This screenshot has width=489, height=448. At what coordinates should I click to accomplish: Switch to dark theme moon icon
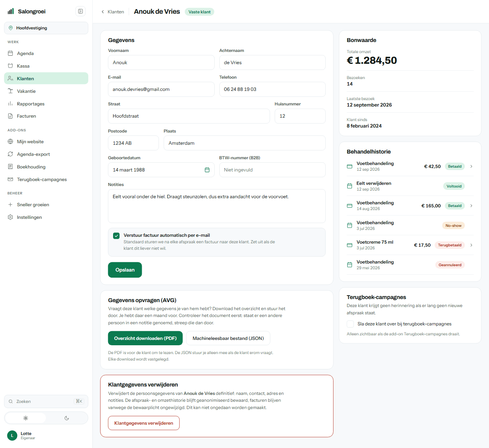pos(67,418)
